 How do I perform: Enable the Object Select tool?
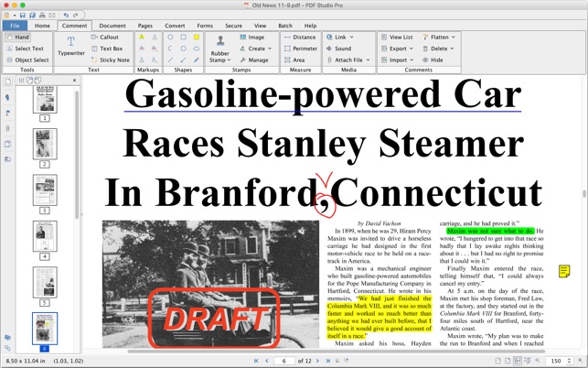31,60
